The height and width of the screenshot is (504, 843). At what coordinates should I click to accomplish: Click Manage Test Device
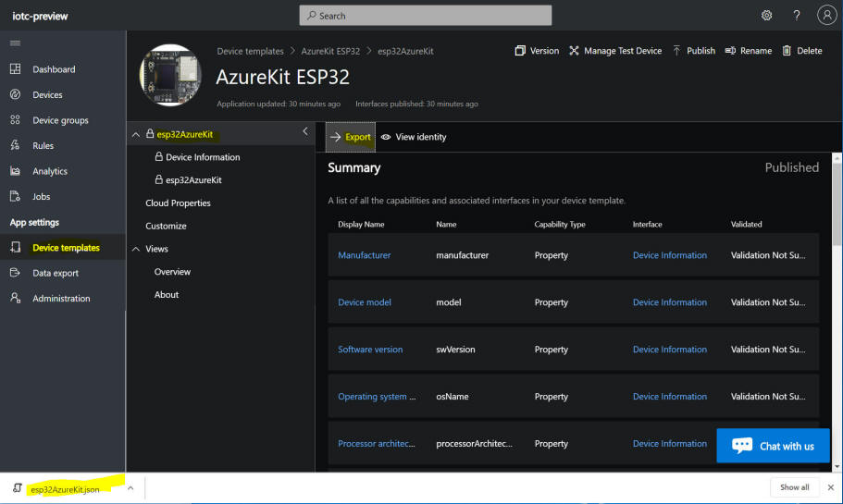tap(615, 51)
